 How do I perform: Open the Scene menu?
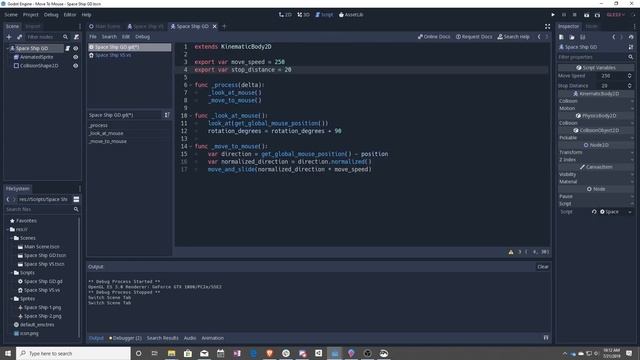tap(11, 15)
